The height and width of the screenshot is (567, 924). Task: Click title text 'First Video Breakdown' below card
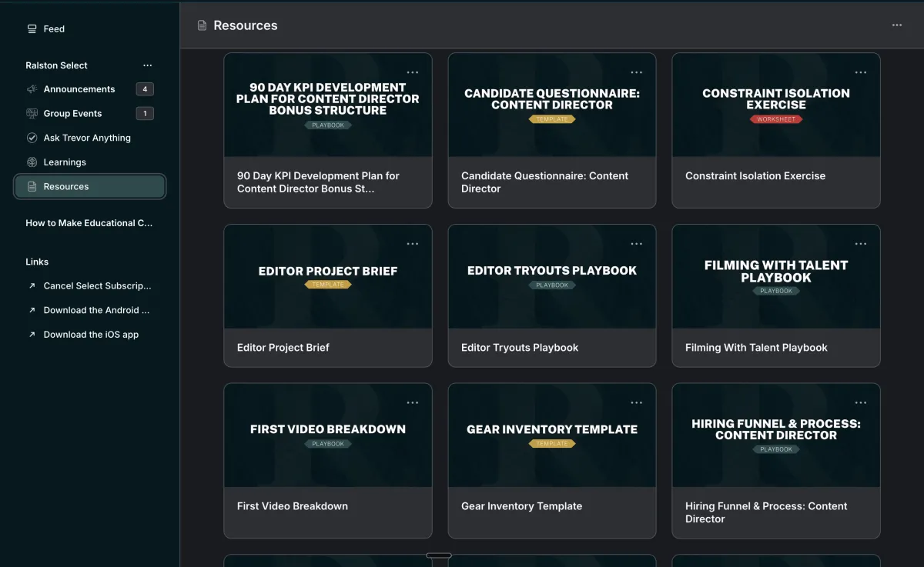click(293, 506)
